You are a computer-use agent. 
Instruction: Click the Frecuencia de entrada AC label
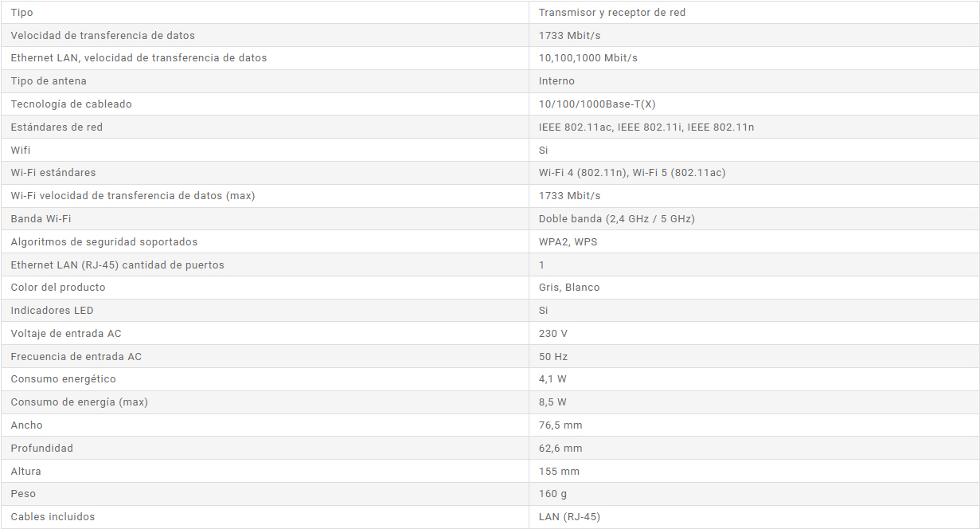pyautogui.click(x=76, y=357)
